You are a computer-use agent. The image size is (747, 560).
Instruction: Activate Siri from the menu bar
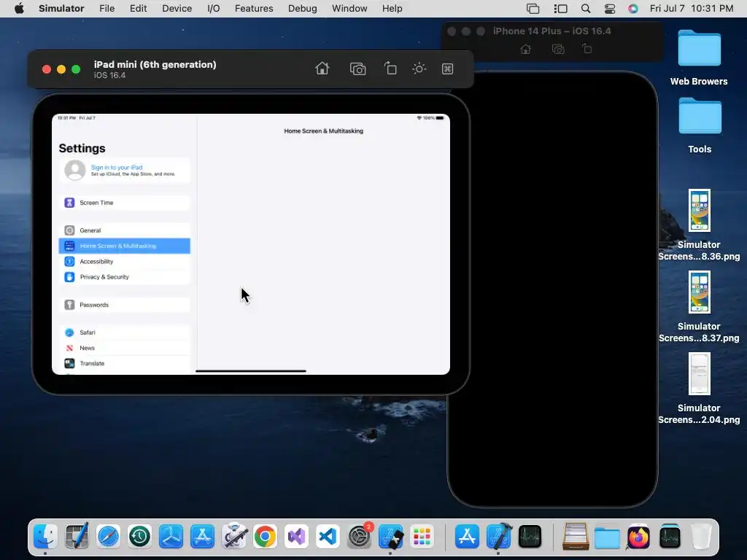[x=632, y=9]
